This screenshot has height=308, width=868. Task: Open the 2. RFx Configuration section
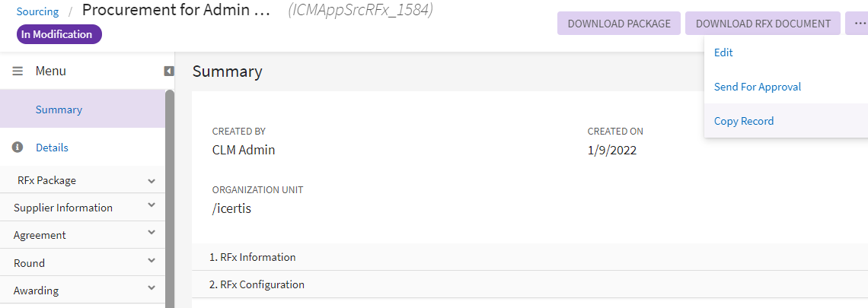(x=257, y=284)
